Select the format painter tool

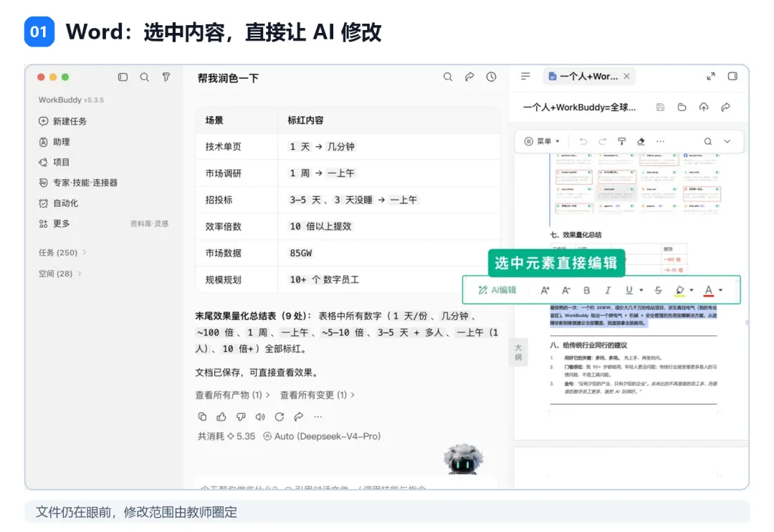622,142
